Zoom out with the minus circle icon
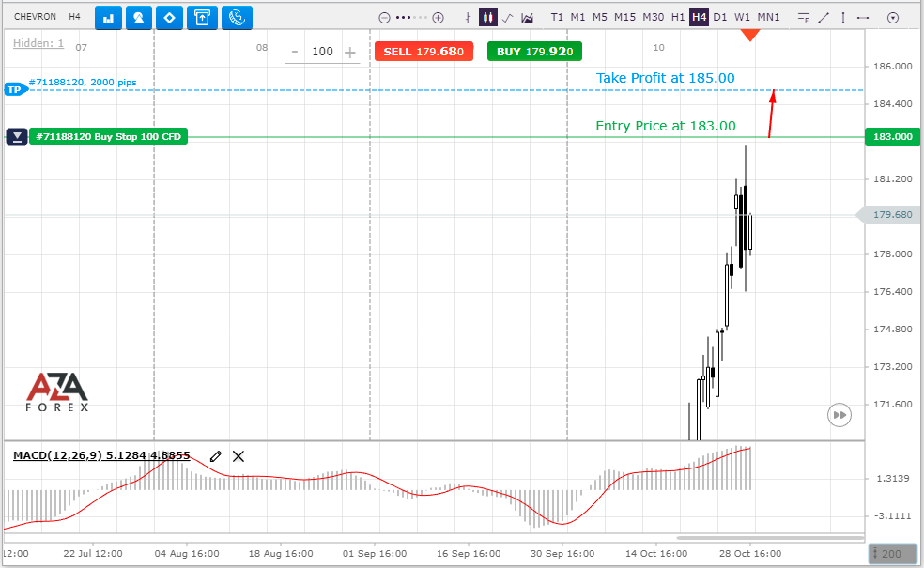This screenshot has height=568, width=924. [384, 18]
